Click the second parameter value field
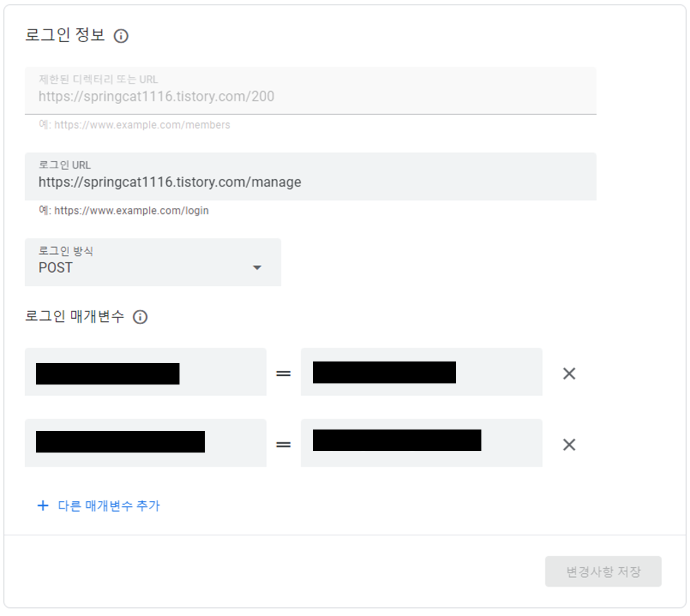Image resolution: width=690 pixels, height=616 pixels. pos(421,443)
